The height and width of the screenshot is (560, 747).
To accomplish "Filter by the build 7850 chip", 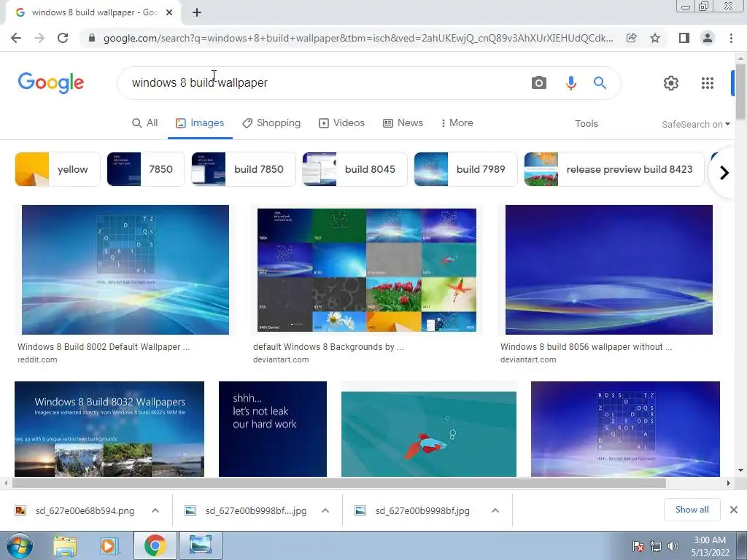I will [244, 169].
